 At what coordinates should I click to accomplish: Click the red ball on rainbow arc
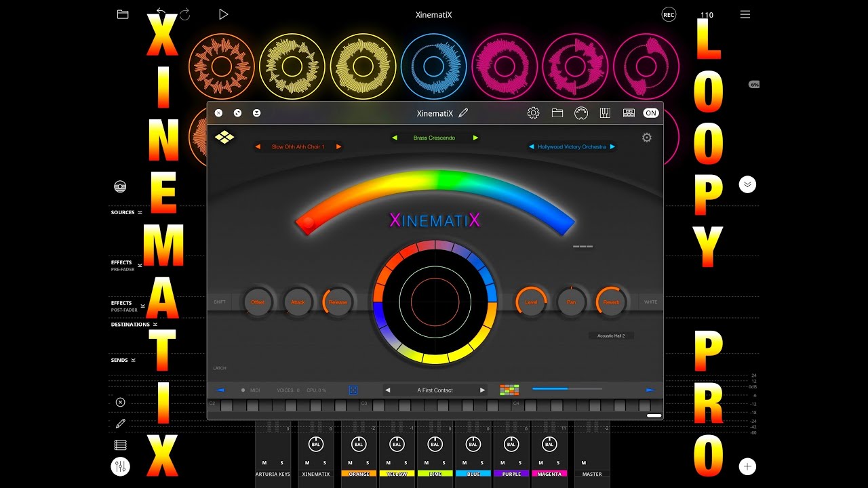[x=308, y=222]
